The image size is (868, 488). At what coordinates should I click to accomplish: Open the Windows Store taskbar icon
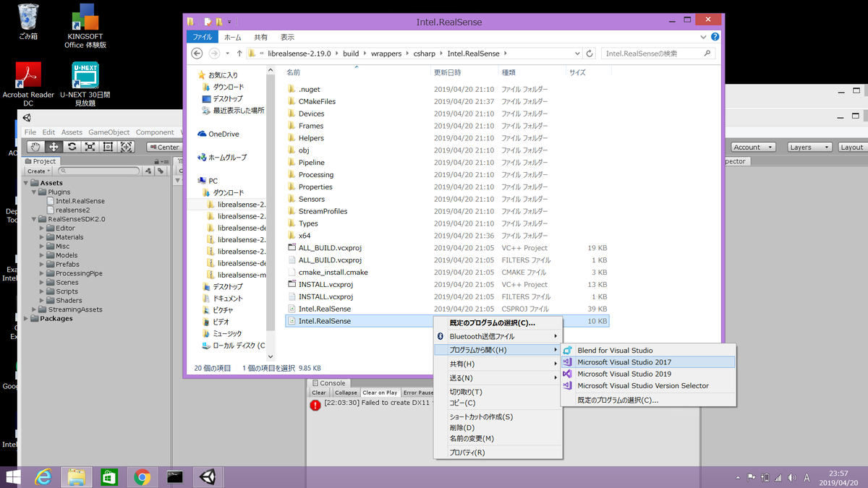tap(109, 476)
